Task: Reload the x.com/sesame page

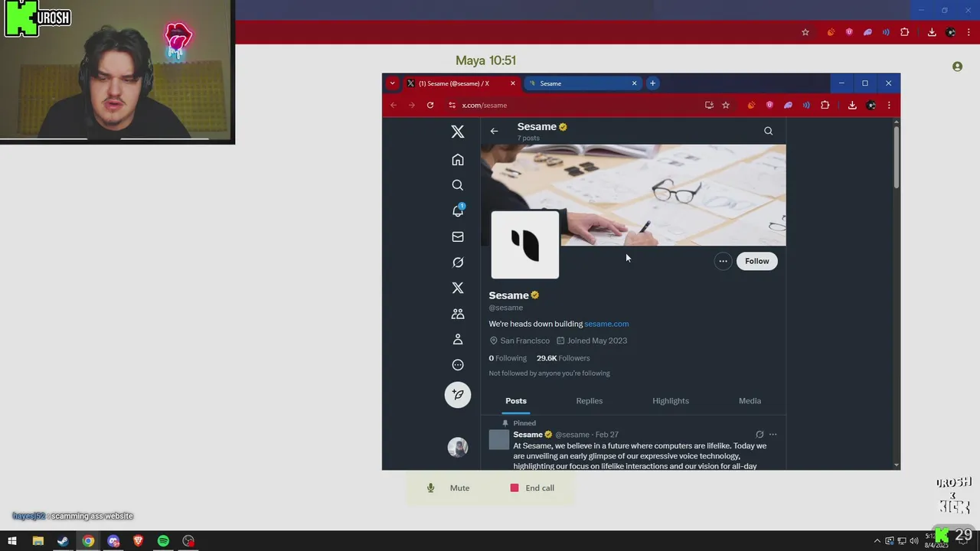Action: 430,105
